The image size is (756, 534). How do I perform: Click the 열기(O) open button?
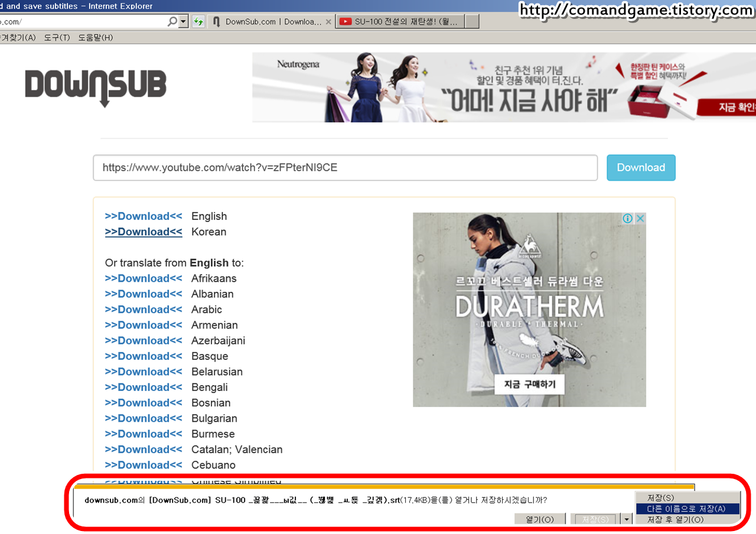539,520
